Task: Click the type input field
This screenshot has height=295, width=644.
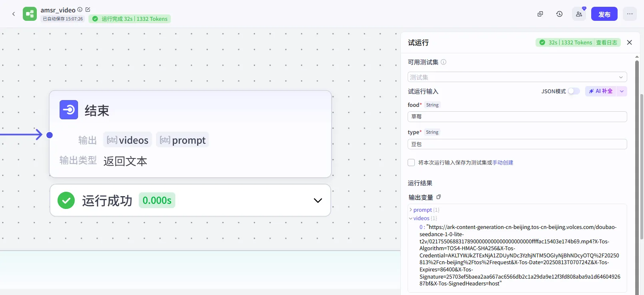Action: tap(517, 144)
